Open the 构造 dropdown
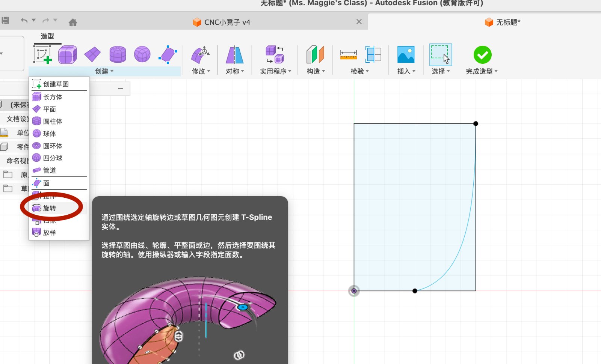 (315, 71)
